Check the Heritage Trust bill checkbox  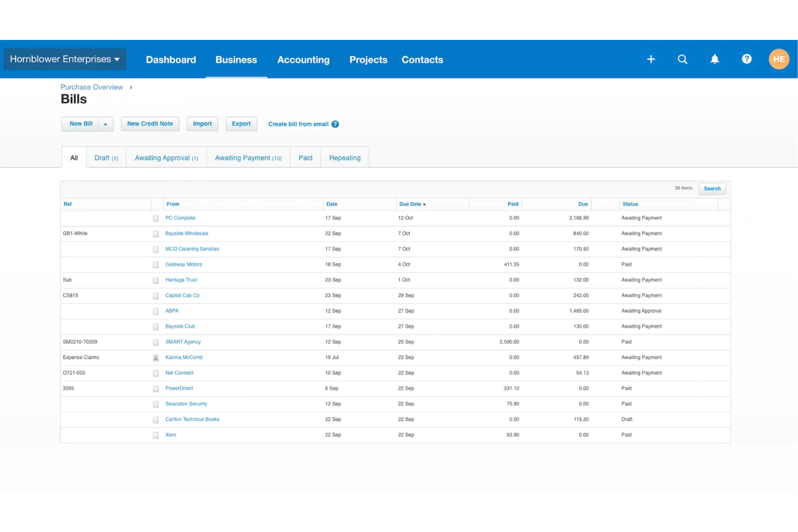156,280
